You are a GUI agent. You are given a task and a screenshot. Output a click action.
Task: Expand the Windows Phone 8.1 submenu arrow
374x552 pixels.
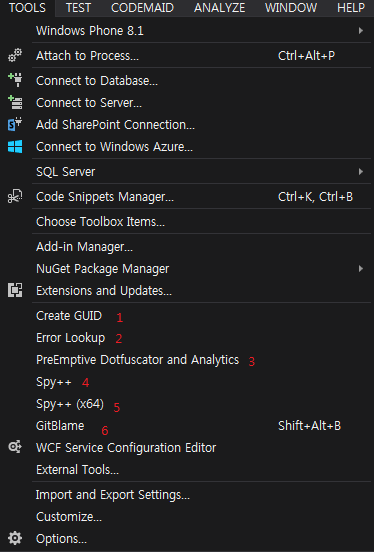[361, 31]
